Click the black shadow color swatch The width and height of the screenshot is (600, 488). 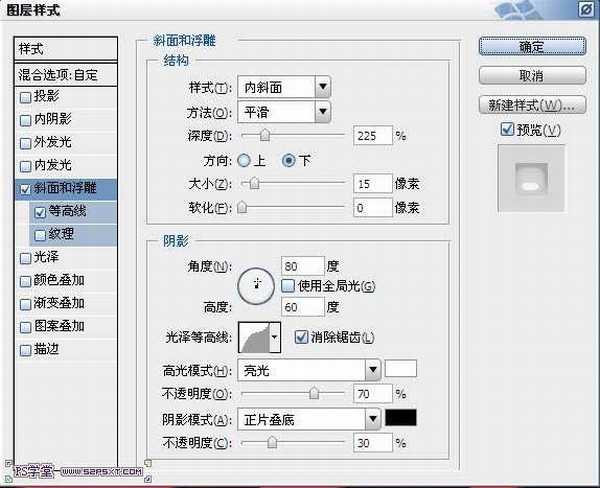401,418
